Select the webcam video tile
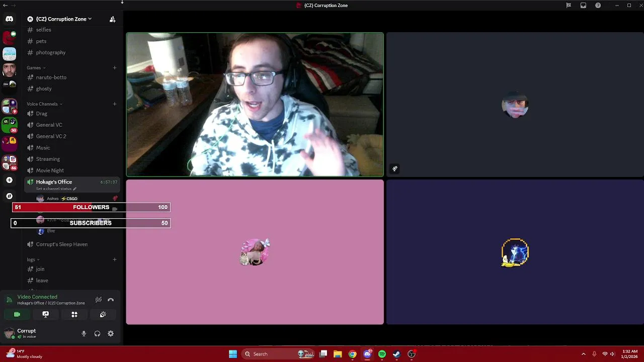Screen dimensions: 644x362 click(255, 105)
